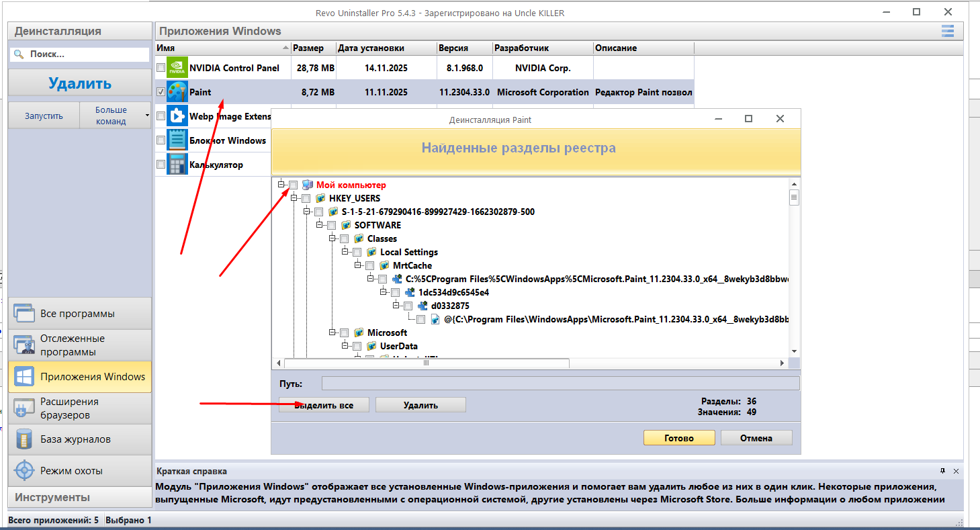This screenshot has height=530, width=980.
Task: Tick the HKEY_USERS registry checkbox
Action: pos(306,198)
